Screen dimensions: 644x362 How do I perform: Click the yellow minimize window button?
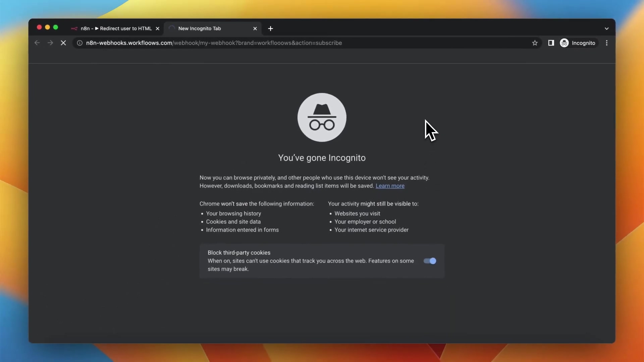[x=47, y=27]
